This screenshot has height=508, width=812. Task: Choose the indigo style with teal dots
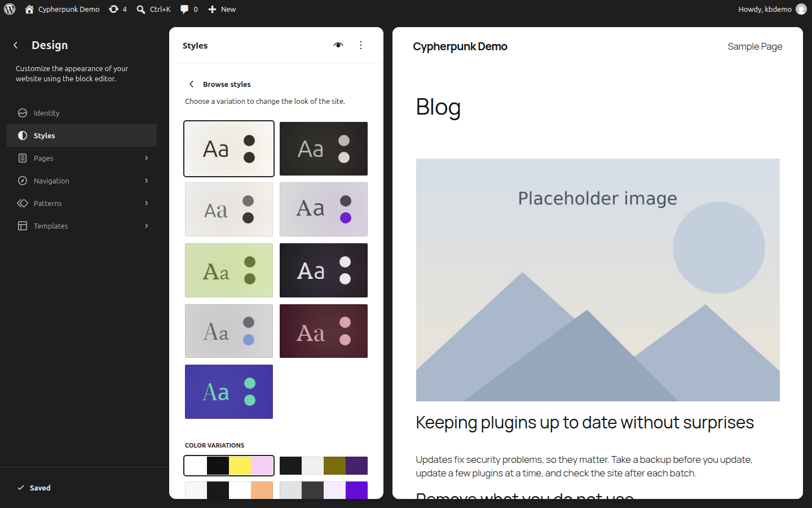tap(229, 392)
